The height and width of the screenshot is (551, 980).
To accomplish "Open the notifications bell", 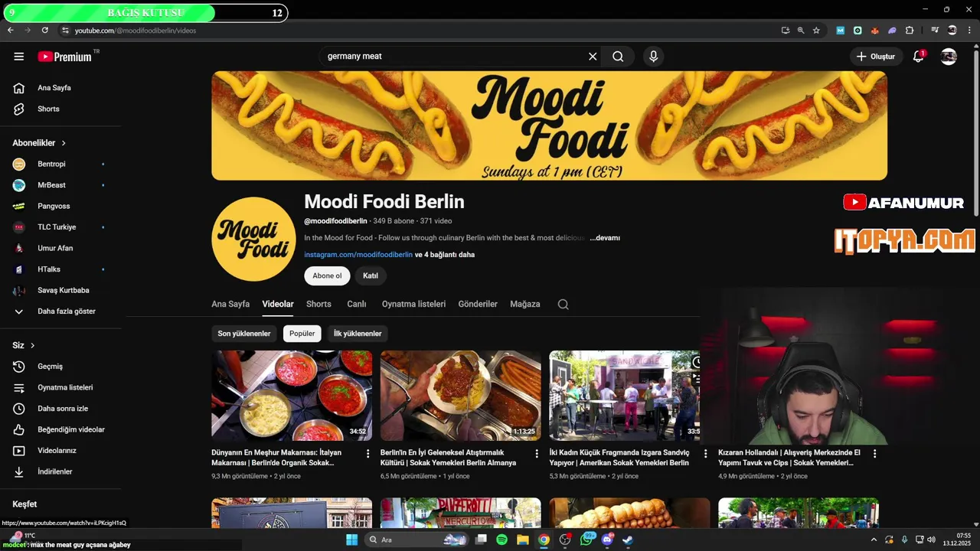I will (x=918, y=57).
